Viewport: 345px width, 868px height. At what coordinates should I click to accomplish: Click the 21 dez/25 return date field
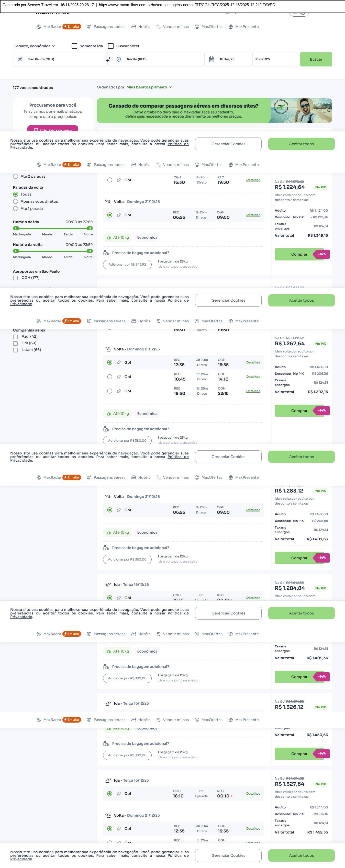(275, 59)
